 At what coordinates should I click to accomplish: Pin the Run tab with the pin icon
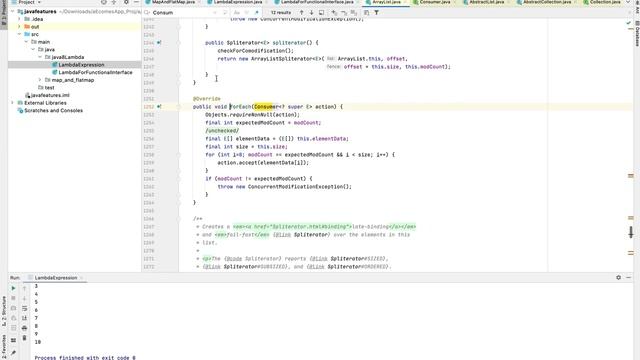pos(13,352)
